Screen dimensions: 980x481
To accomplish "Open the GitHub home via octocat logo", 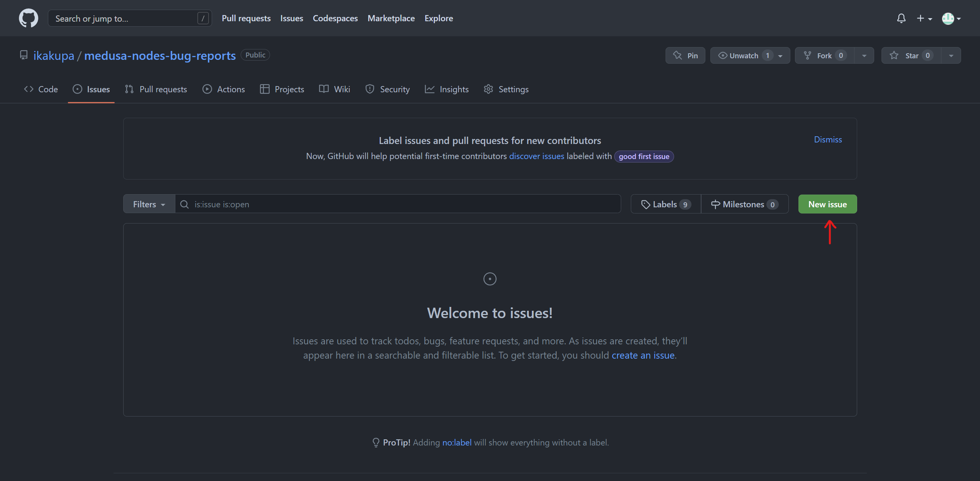I will point(28,18).
